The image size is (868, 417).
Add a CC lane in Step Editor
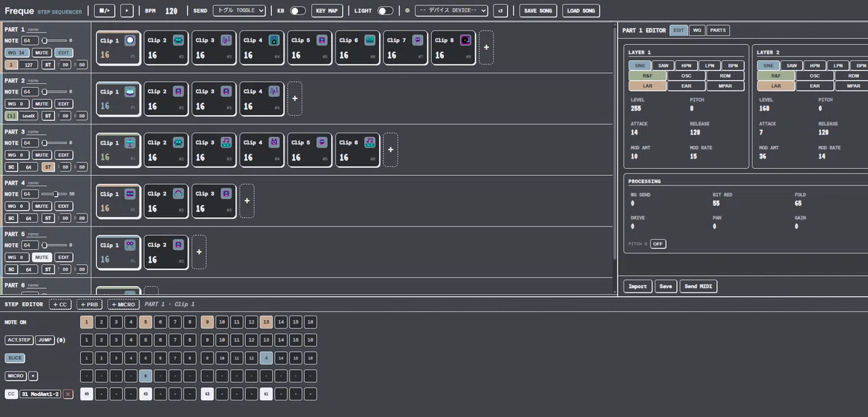coord(60,304)
